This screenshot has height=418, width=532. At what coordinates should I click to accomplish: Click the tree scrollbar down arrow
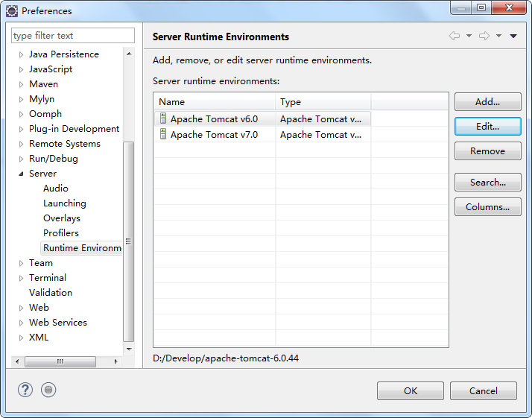coord(129,349)
